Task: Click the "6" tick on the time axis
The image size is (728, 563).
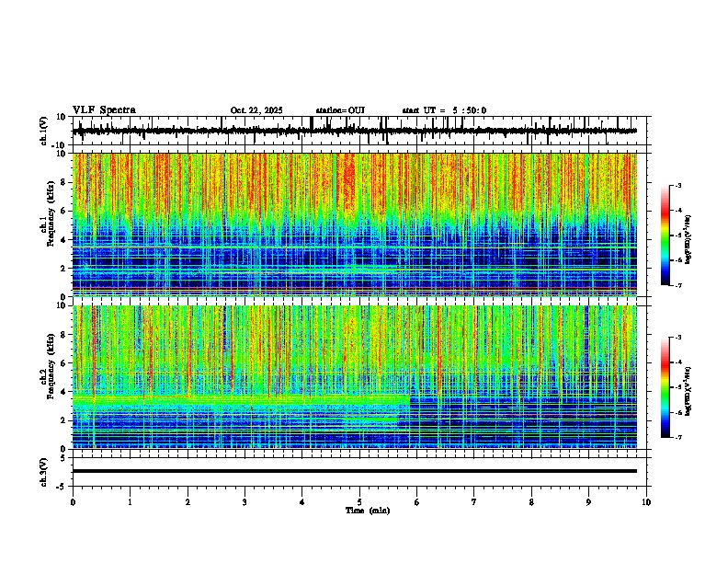Action: tap(417, 502)
